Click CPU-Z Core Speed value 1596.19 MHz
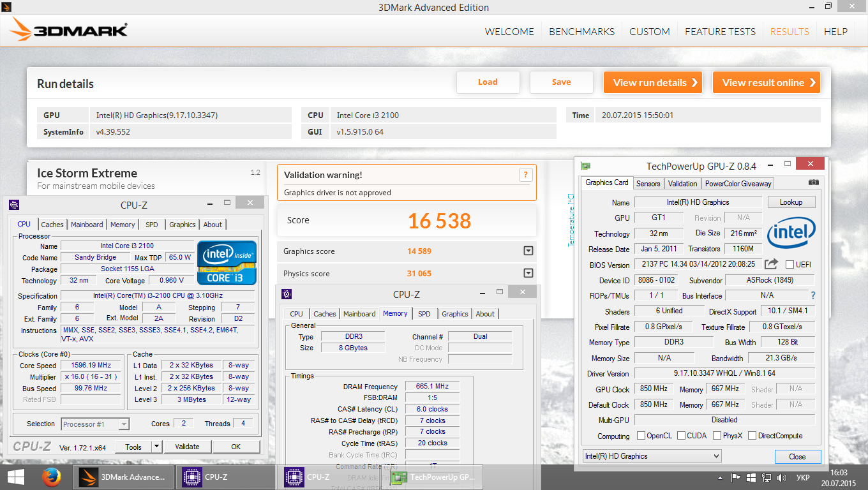 pyautogui.click(x=91, y=366)
